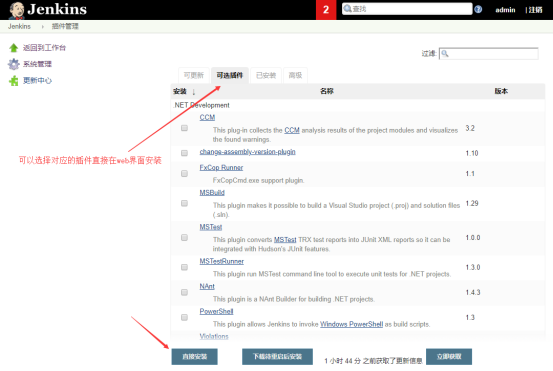The image size is (553, 371).
Task: Open 系统管理 sidebar link
Action: [37, 64]
